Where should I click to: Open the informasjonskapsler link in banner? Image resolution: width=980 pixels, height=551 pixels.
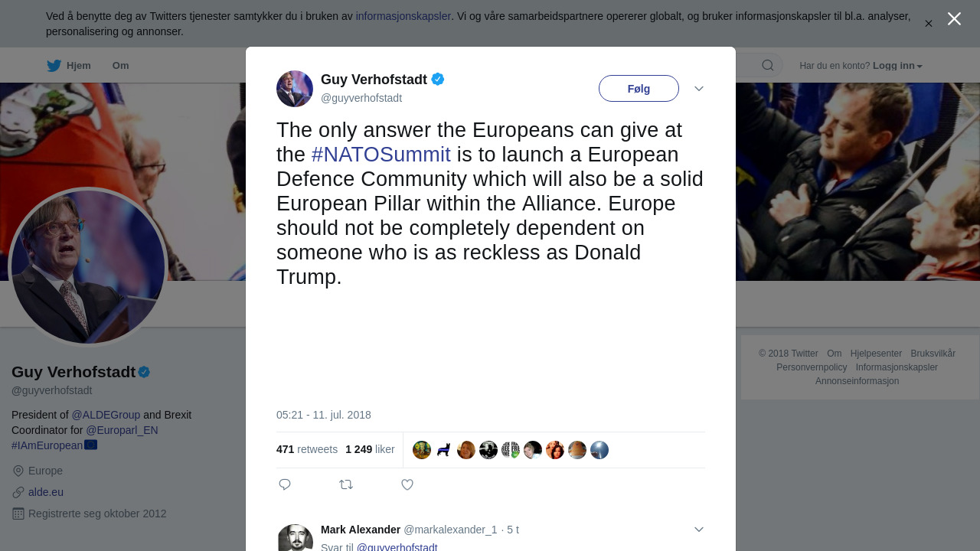403,16
